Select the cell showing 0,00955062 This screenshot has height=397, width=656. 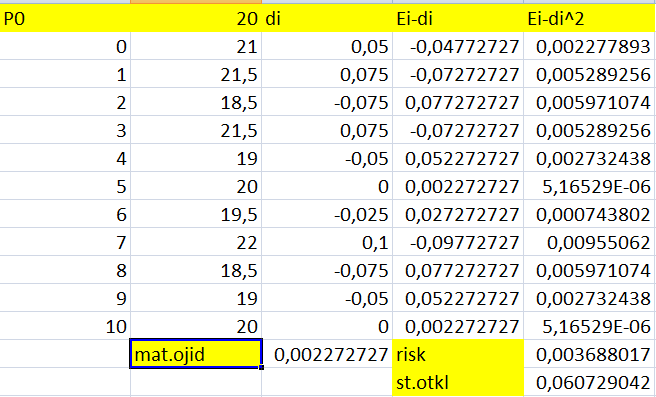[x=589, y=242]
